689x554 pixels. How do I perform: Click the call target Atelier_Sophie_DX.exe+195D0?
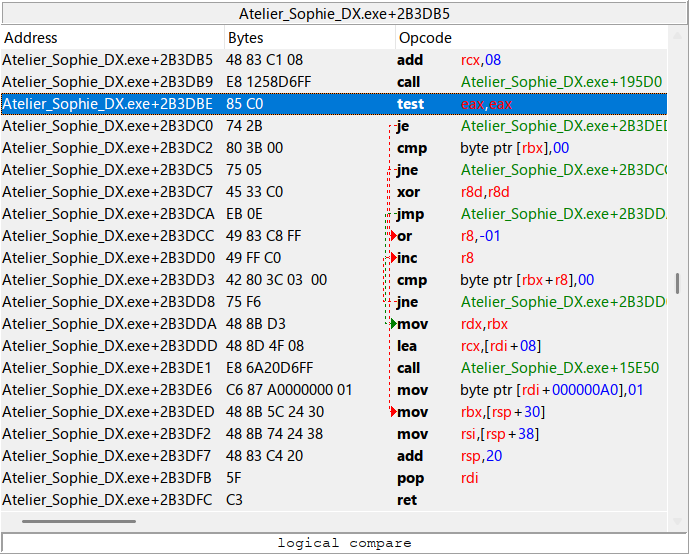point(561,82)
